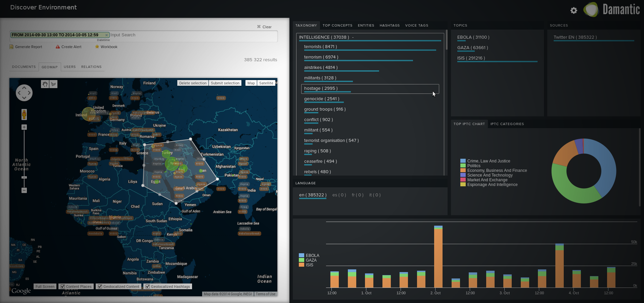
Task: Click the EBOLA timeline legend swatch
Action: 302,256
